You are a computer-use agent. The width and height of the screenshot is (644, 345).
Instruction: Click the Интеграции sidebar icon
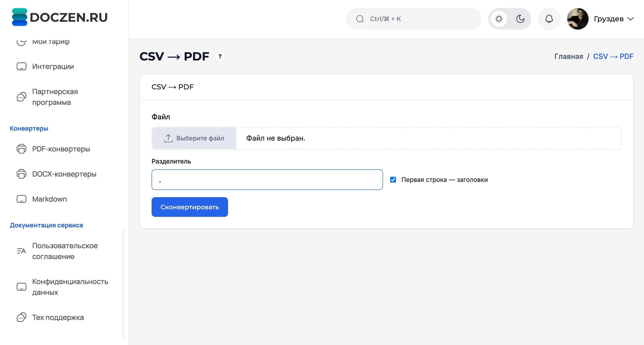point(22,67)
